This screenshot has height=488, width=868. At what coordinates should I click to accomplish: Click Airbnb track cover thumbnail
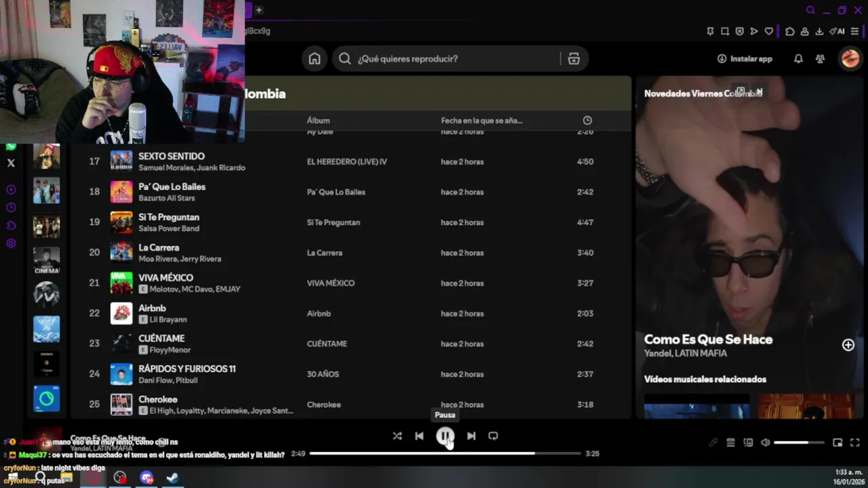click(121, 313)
